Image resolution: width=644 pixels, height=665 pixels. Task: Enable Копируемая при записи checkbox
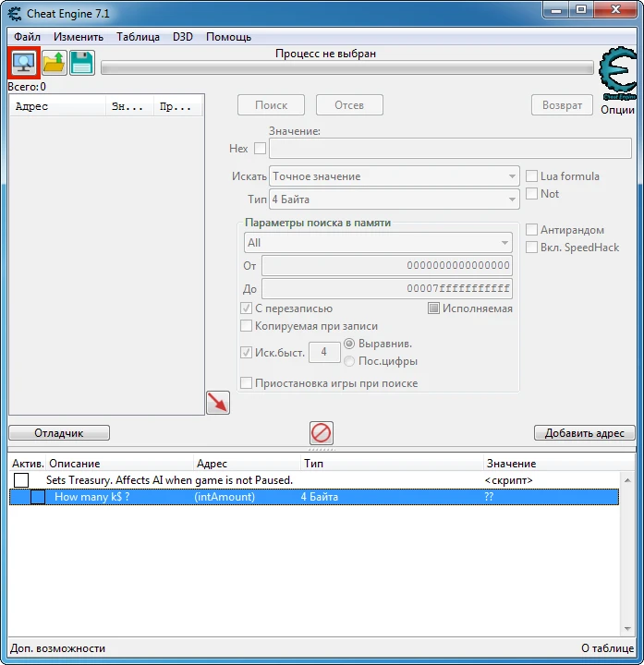(246, 326)
